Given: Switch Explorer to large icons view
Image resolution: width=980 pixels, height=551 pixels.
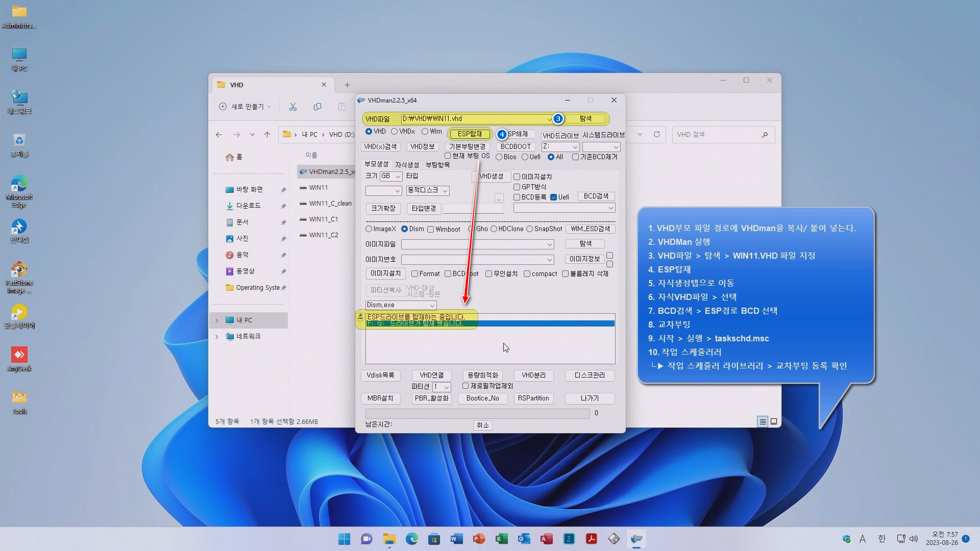Looking at the screenshot, I should [774, 421].
